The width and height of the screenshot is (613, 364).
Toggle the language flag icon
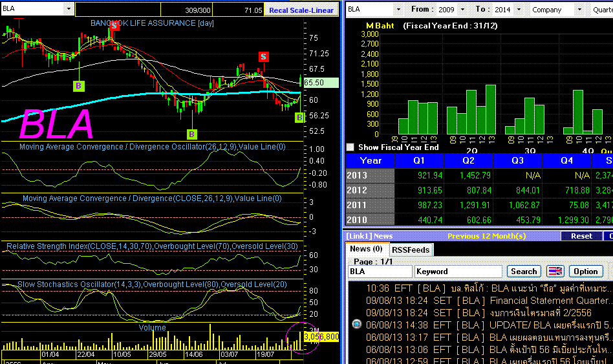pyautogui.click(x=555, y=272)
